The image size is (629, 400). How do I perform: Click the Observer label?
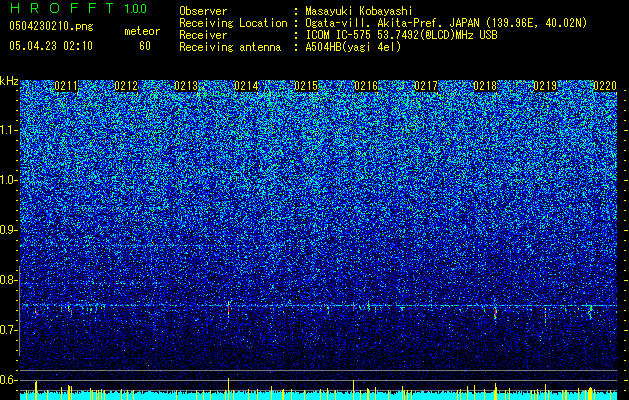(203, 11)
